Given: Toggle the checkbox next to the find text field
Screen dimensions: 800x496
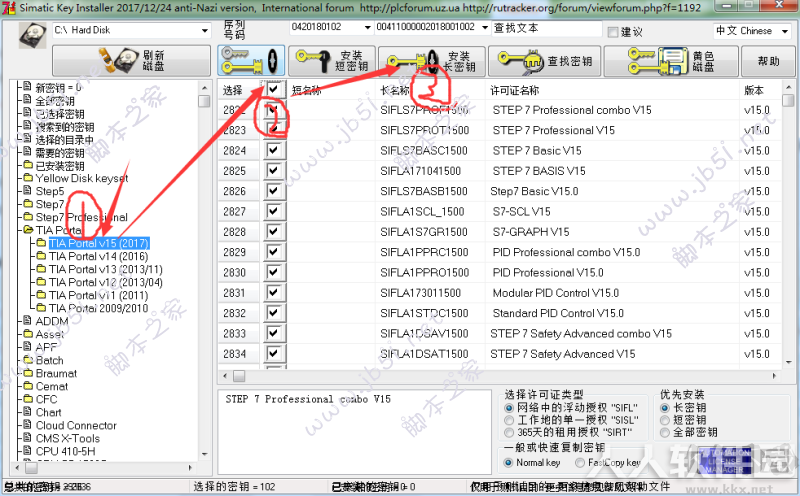Looking at the screenshot, I should click(613, 32).
